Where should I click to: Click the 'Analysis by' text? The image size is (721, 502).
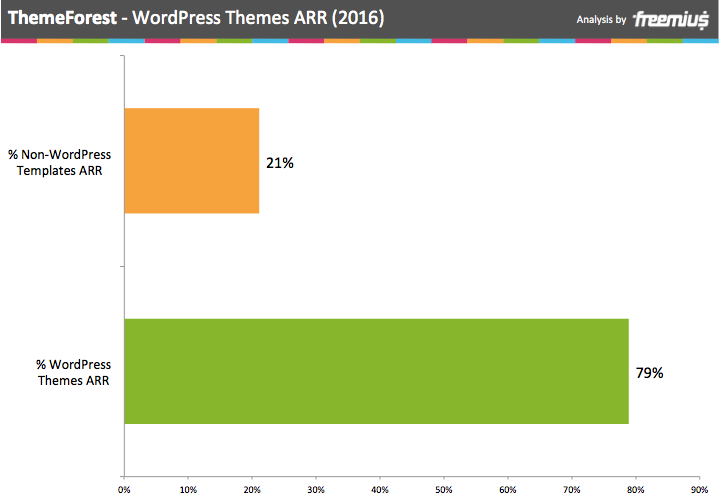601,20
